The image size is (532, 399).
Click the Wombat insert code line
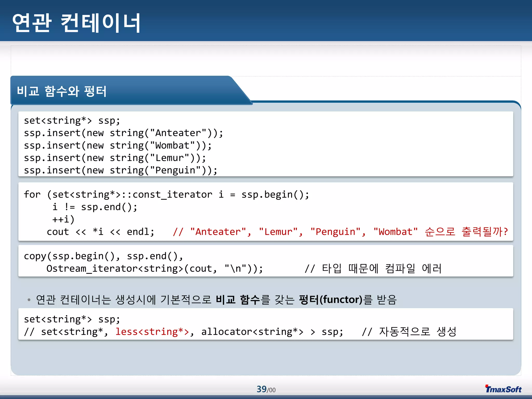tap(118, 146)
